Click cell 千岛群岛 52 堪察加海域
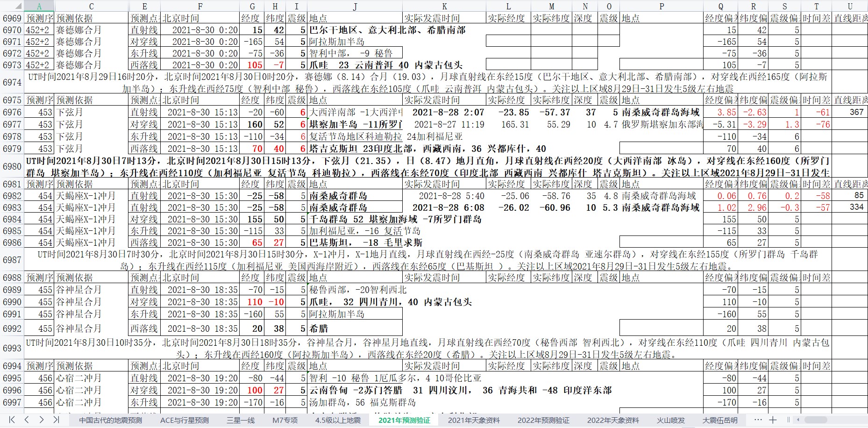Viewport: 868px width, 428px height. [395, 219]
